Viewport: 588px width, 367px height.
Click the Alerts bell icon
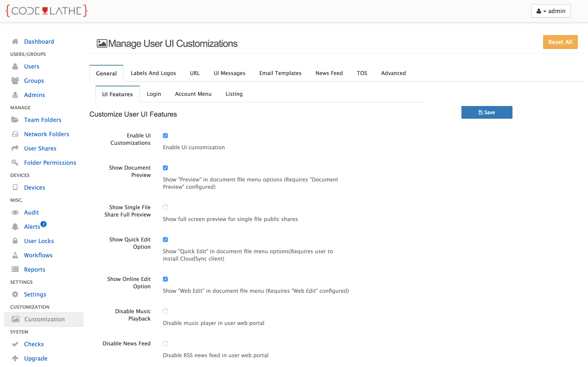[x=15, y=227]
